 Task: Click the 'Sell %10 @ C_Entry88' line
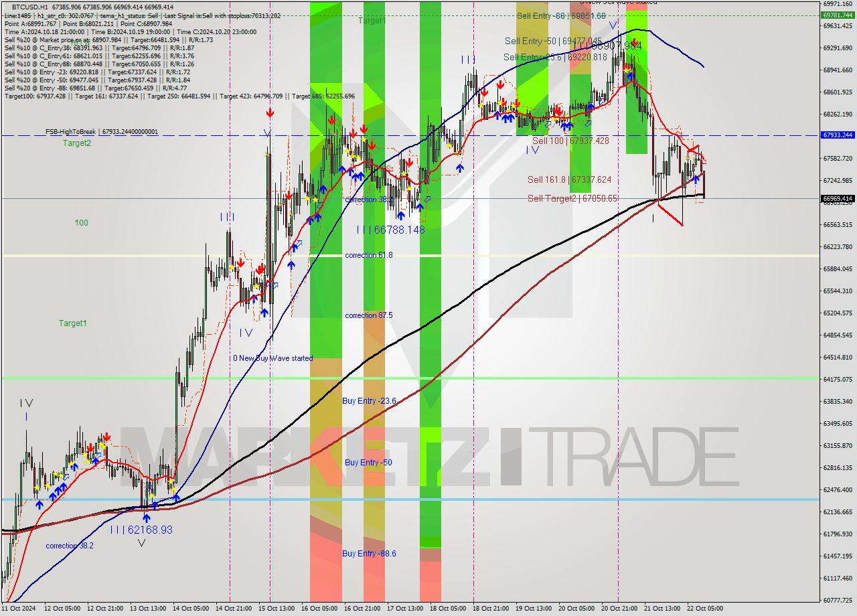tap(99, 64)
